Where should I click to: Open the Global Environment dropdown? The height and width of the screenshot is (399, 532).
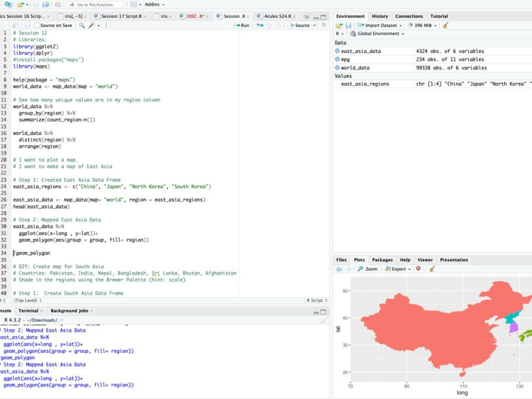click(x=379, y=34)
